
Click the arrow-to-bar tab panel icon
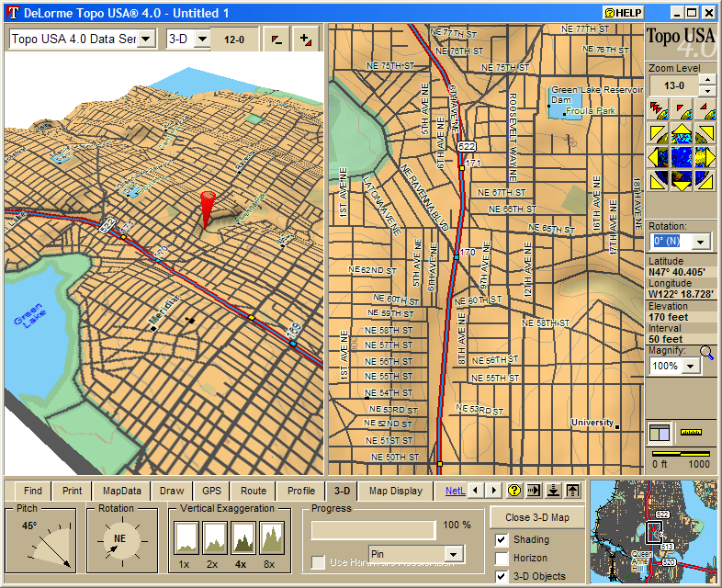coord(534,491)
